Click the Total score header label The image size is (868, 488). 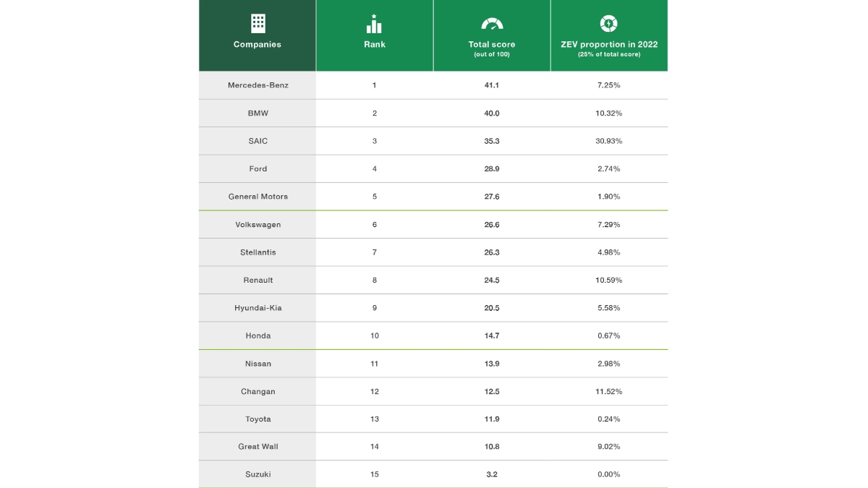[492, 44]
